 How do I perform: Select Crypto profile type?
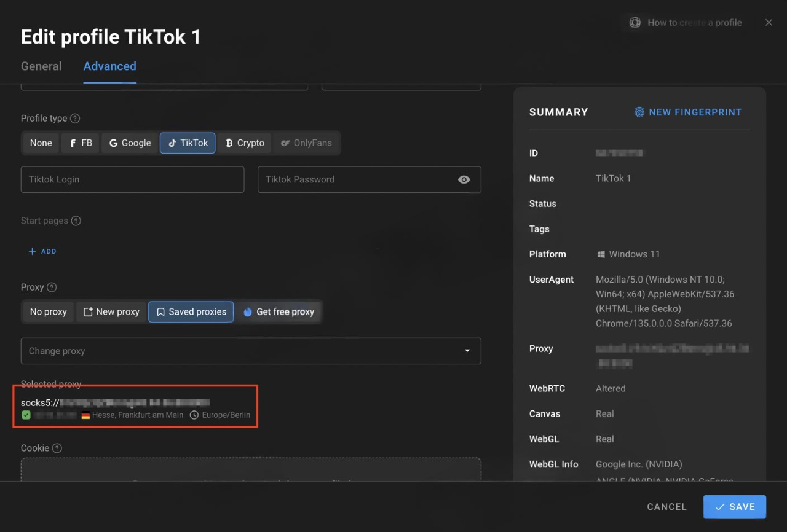(x=245, y=143)
